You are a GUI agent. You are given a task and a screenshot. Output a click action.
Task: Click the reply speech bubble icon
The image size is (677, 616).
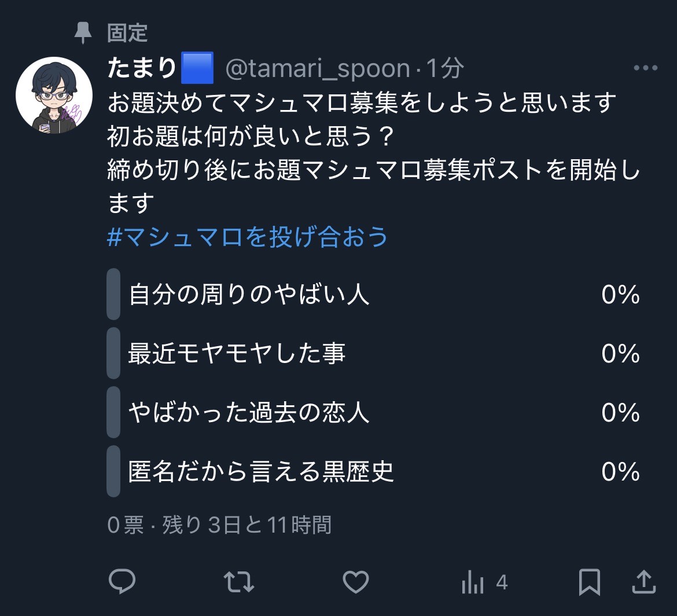coord(122,581)
